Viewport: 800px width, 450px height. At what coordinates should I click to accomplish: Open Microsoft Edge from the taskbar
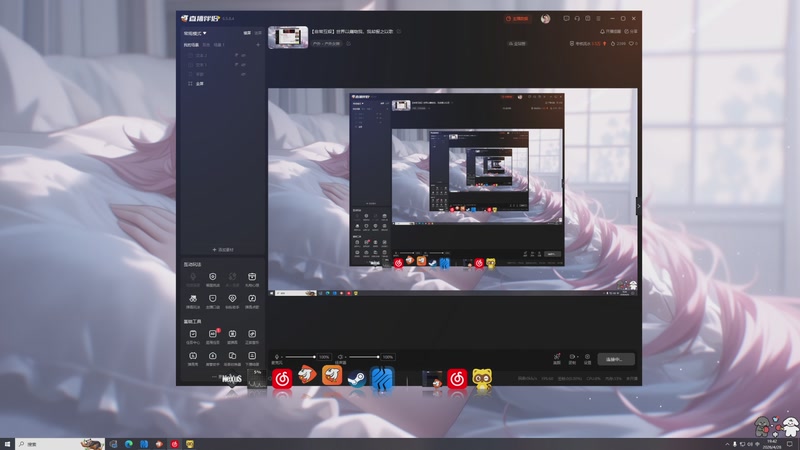point(129,444)
